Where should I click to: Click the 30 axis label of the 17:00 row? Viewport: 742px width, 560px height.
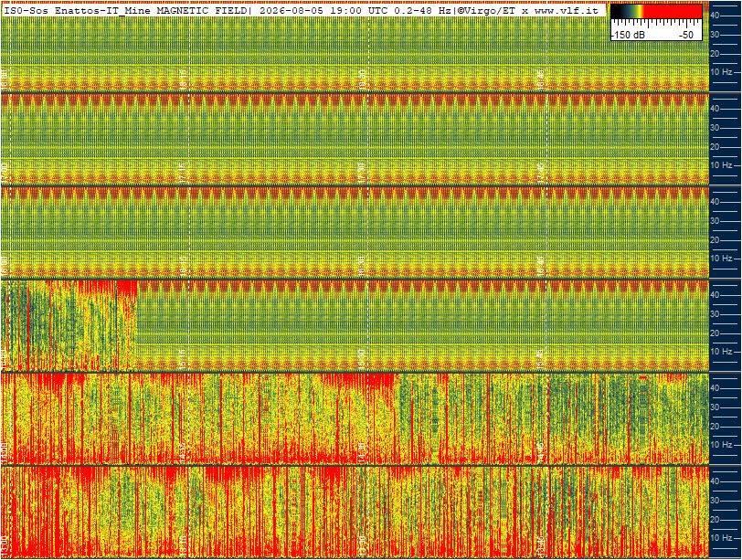click(715, 128)
